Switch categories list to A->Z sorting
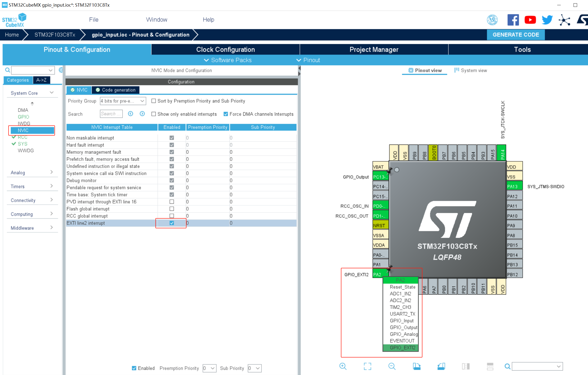 41,80
